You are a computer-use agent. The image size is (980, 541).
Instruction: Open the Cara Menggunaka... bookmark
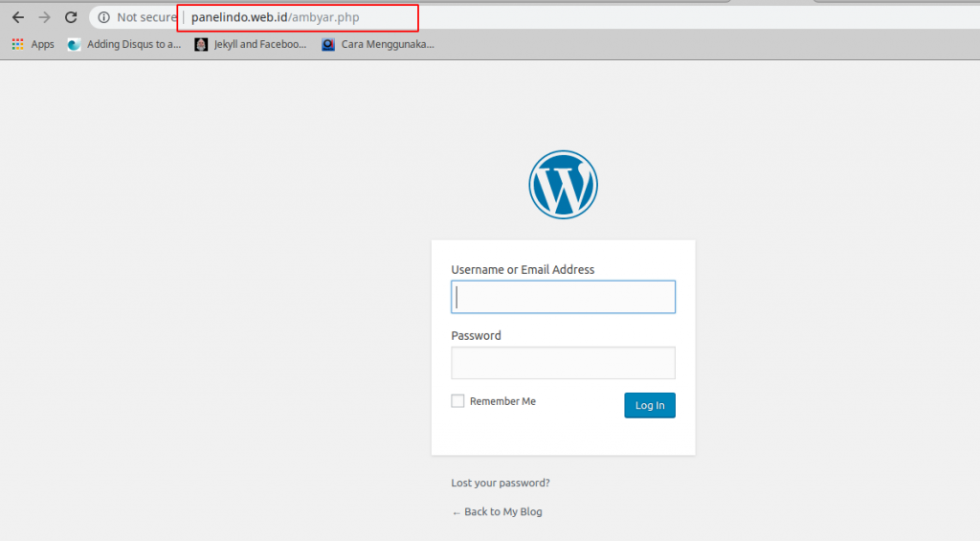pyautogui.click(x=378, y=44)
